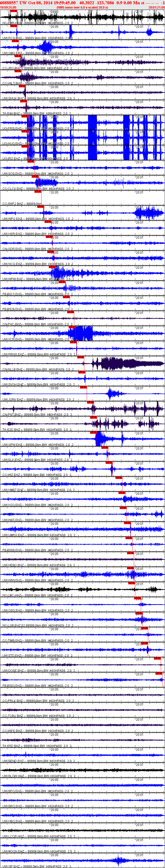Click the start time 19:59:25.00 label
The image size is (165, 868).
click(9, 7)
